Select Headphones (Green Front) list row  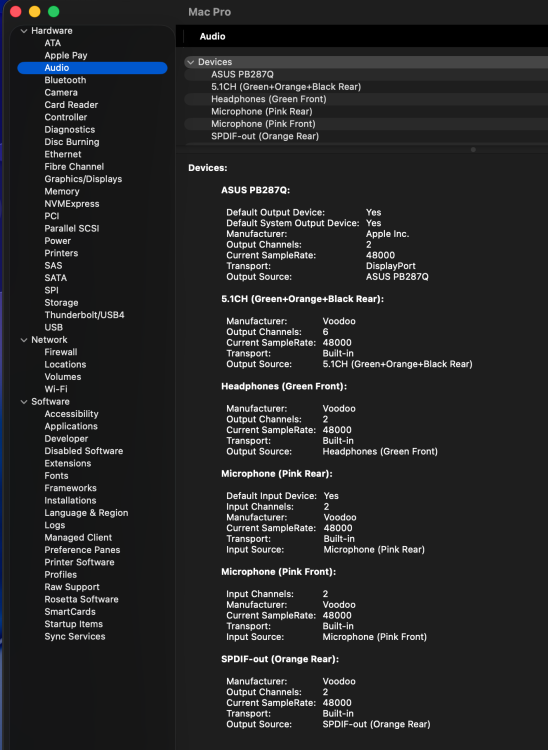click(366, 99)
